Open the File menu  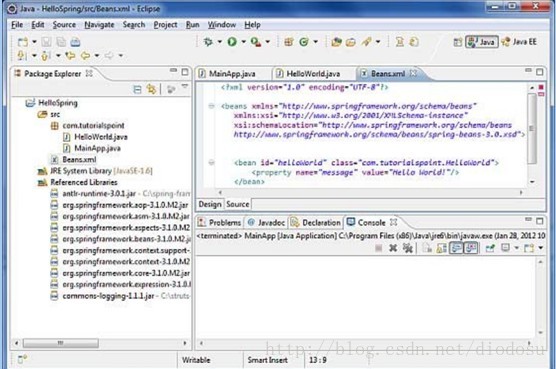17,25
